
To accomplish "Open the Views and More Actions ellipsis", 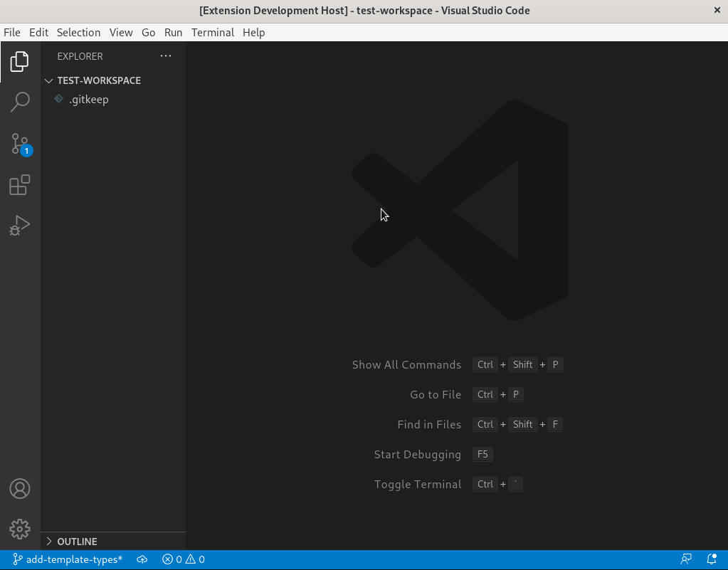I will pyautogui.click(x=166, y=56).
